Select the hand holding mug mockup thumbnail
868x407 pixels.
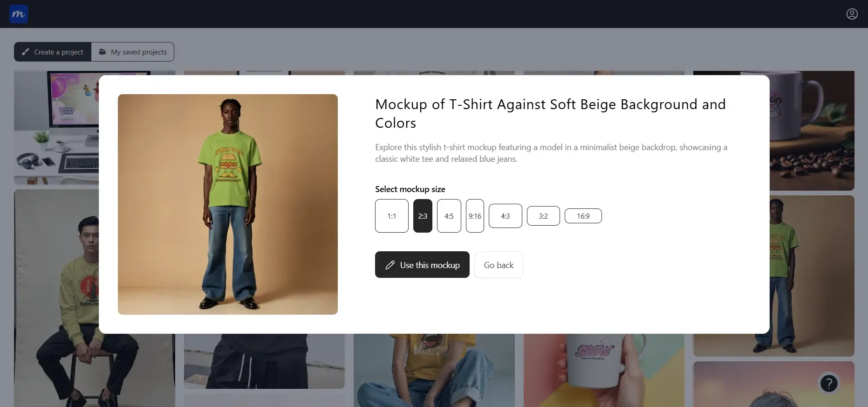coord(603,371)
